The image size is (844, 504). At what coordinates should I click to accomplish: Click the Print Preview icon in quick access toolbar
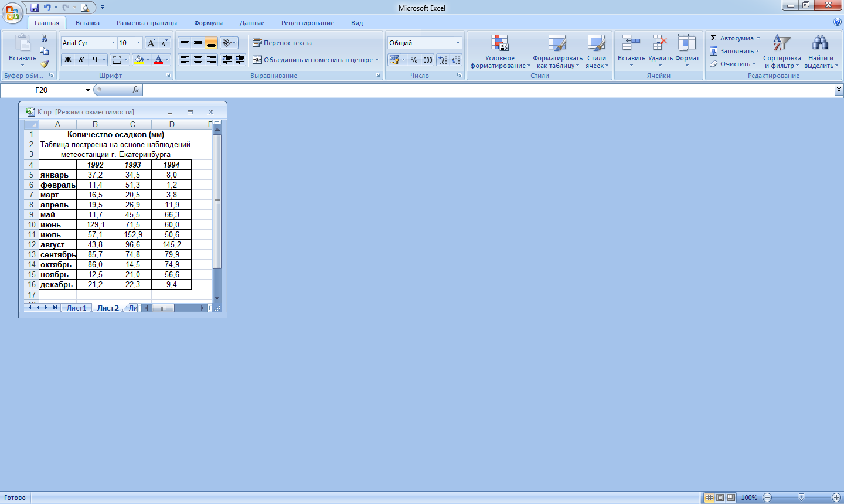coord(85,8)
